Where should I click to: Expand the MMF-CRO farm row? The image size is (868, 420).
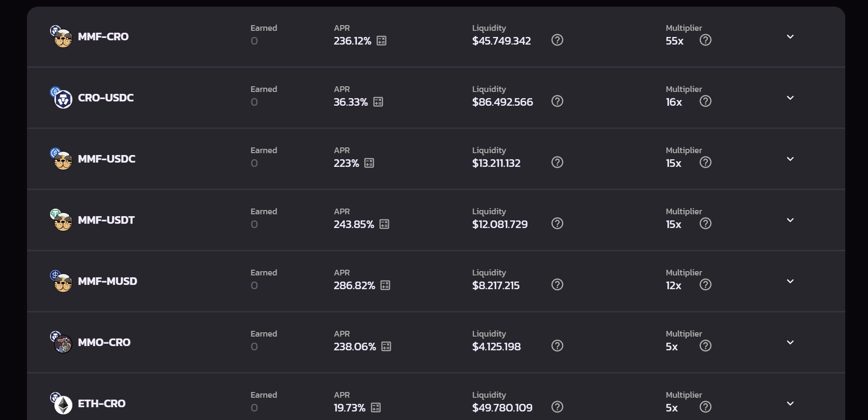click(790, 37)
